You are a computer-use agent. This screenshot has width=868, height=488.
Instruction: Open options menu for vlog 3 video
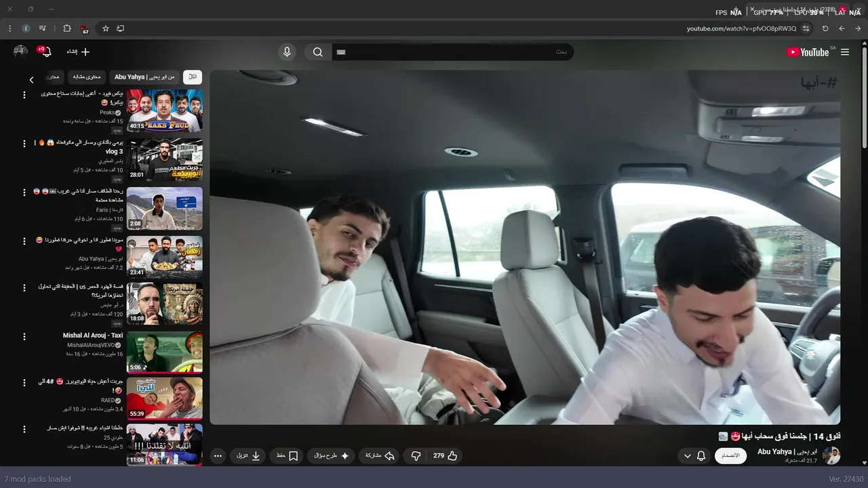click(x=24, y=144)
